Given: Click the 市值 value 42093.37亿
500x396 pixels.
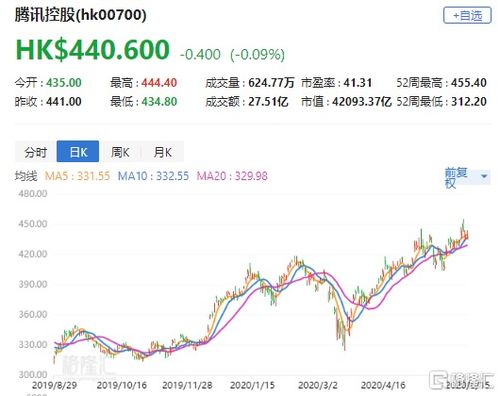Looking at the screenshot, I should 362,102.
